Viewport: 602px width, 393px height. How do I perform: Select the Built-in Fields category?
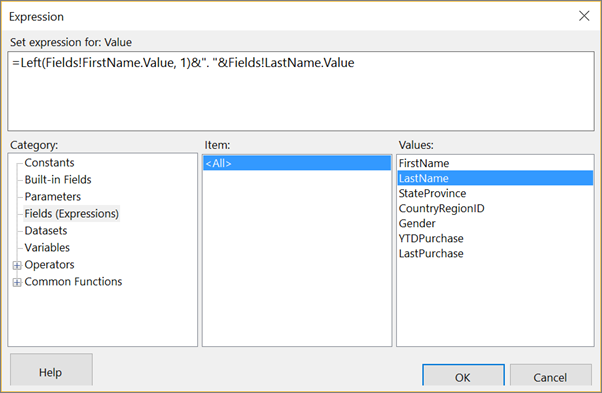click(x=58, y=180)
